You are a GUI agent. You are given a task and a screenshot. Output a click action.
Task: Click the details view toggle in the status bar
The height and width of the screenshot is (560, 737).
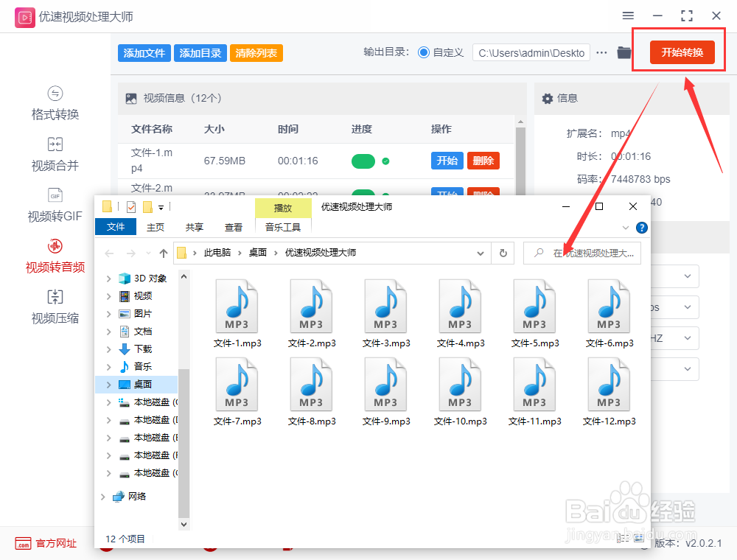[623, 539]
